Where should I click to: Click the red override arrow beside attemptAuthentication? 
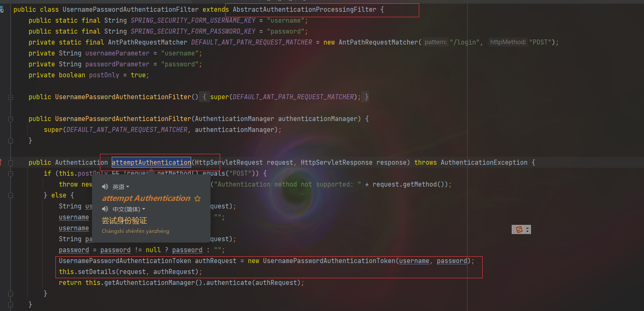coord(1,162)
